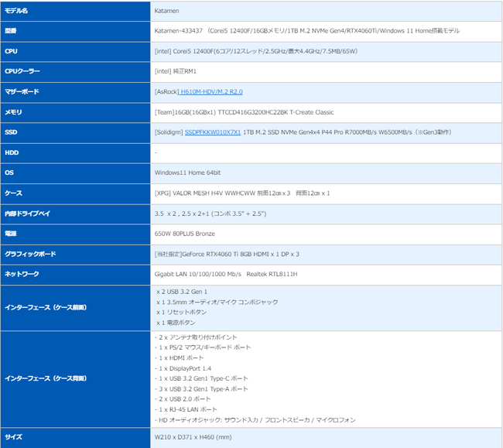Click the 3 x USB 3.2 Gen1 Type-A line
This screenshot has height=448, width=503.
(x=201, y=388)
